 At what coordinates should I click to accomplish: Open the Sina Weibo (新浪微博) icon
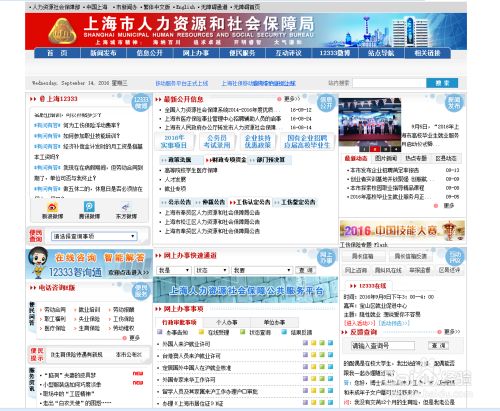(52, 207)
